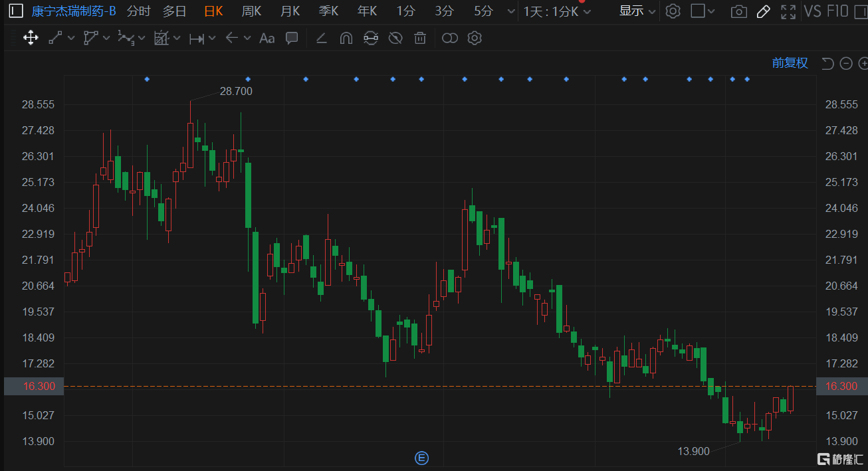868x471 pixels.
Task: Click the 28.555 label on left axis
Action: point(39,105)
